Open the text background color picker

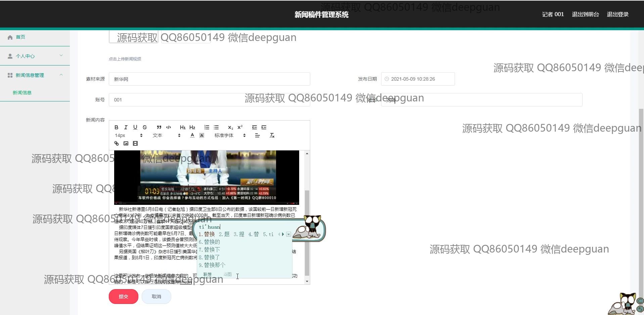click(x=202, y=135)
